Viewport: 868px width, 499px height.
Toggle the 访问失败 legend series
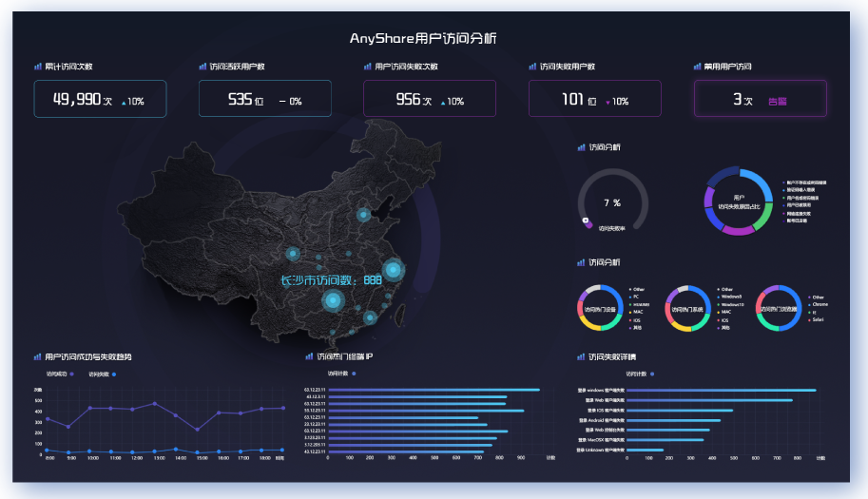(x=103, y=374)
